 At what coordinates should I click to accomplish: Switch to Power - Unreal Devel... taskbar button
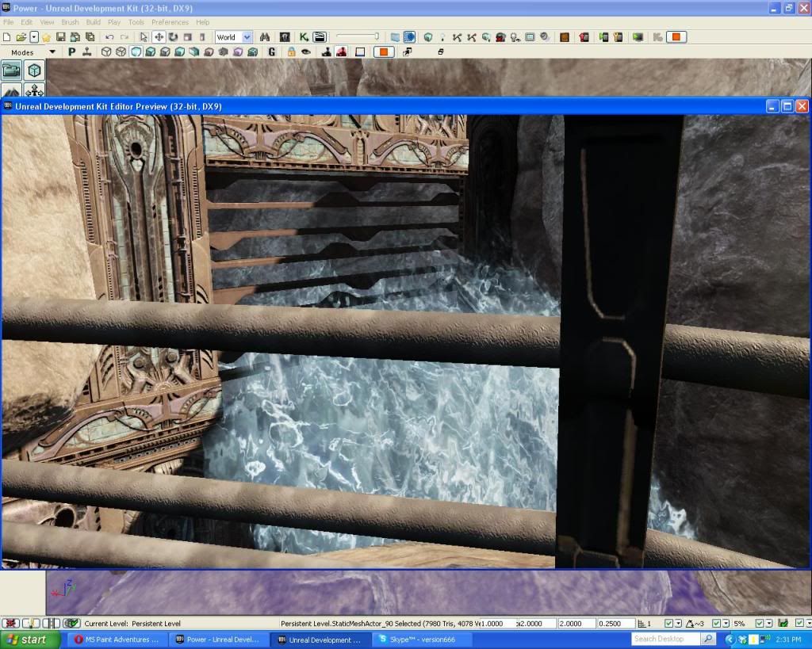[219, 639]
